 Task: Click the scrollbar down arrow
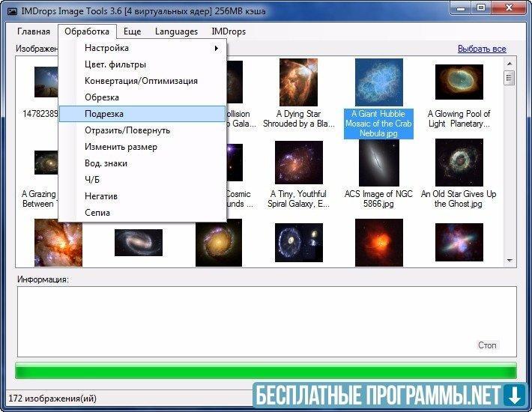[x=510, y=261]
